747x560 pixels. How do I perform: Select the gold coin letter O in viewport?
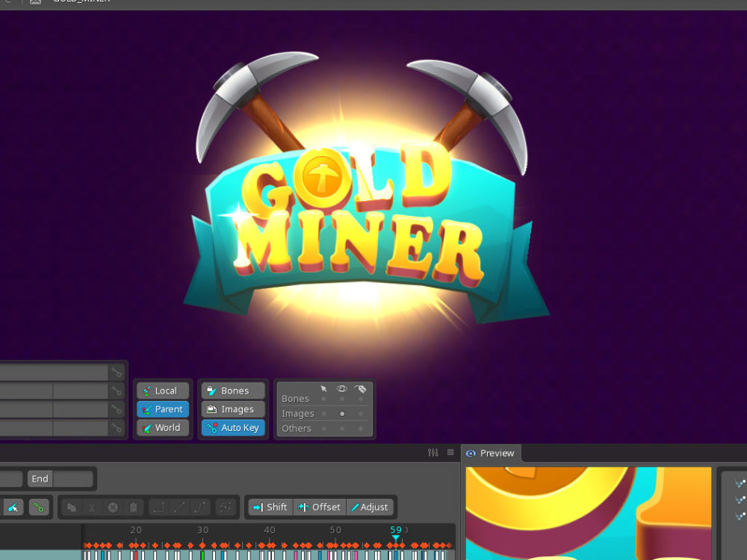(x=323, y=178)
